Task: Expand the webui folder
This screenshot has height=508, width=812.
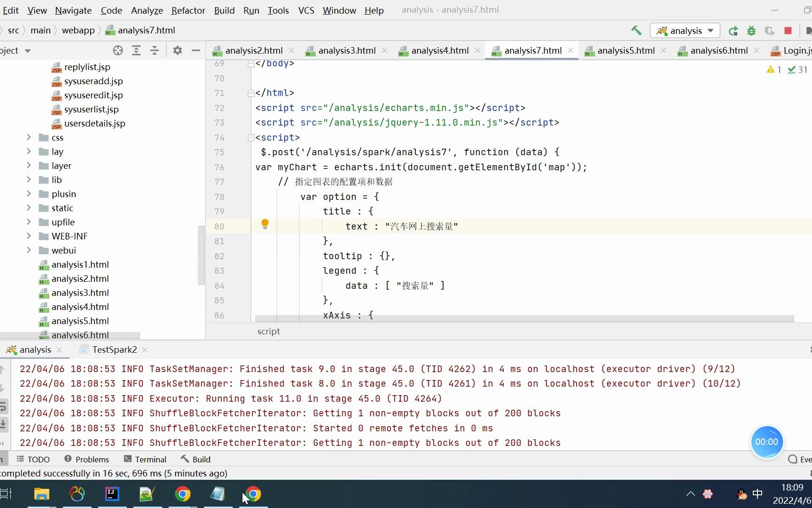Action: (x=29, y=250)
